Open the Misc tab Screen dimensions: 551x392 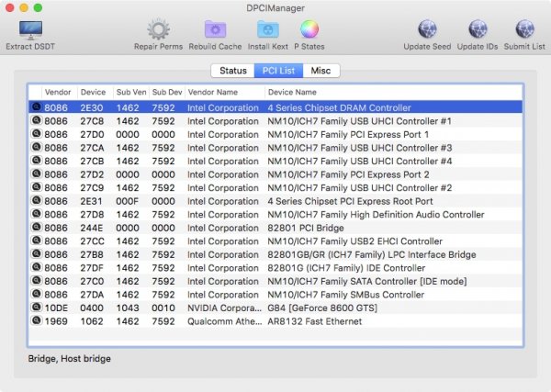(x=320, y=71)
